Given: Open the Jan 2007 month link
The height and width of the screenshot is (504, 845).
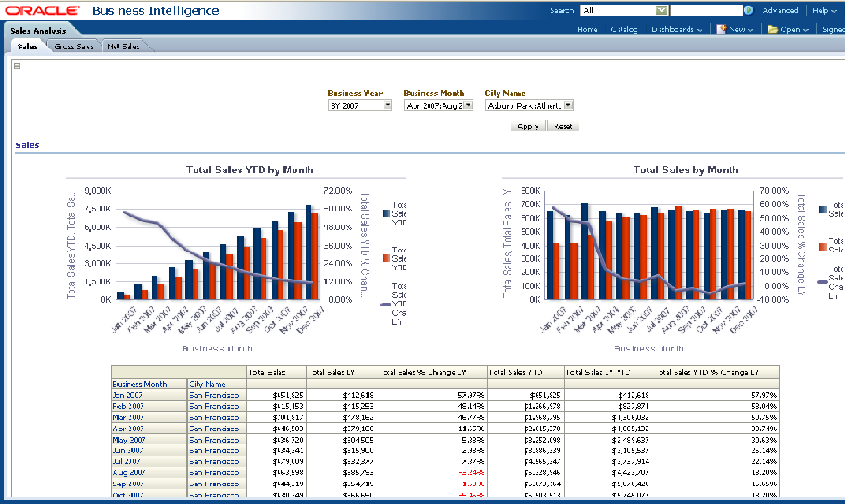Looking at the screenshot, I should 128,395.
